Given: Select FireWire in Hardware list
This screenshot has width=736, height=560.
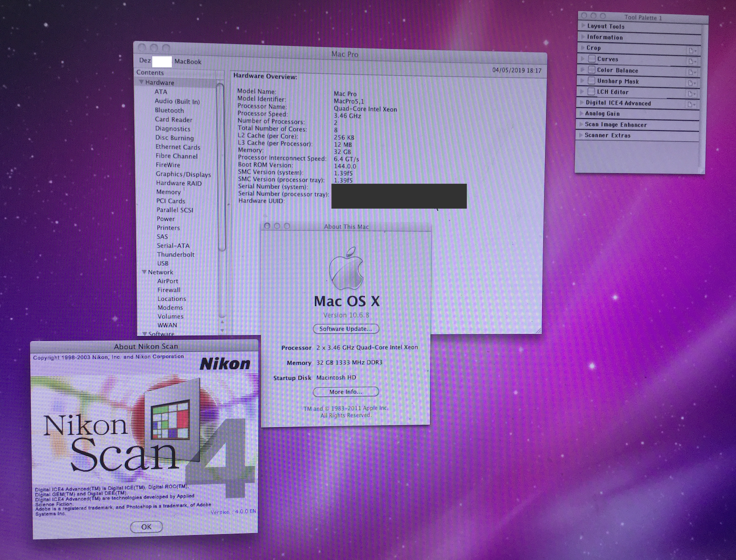Looking at the screenshot, I should tap(168, 165).
